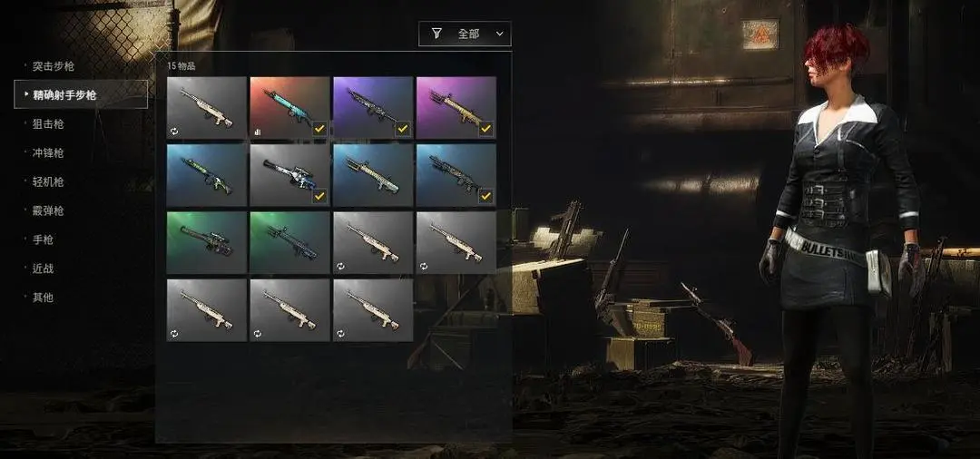Screen dimensions: 980x459
Task: Select the 霰弹枪 category
Action: (48, 211)
